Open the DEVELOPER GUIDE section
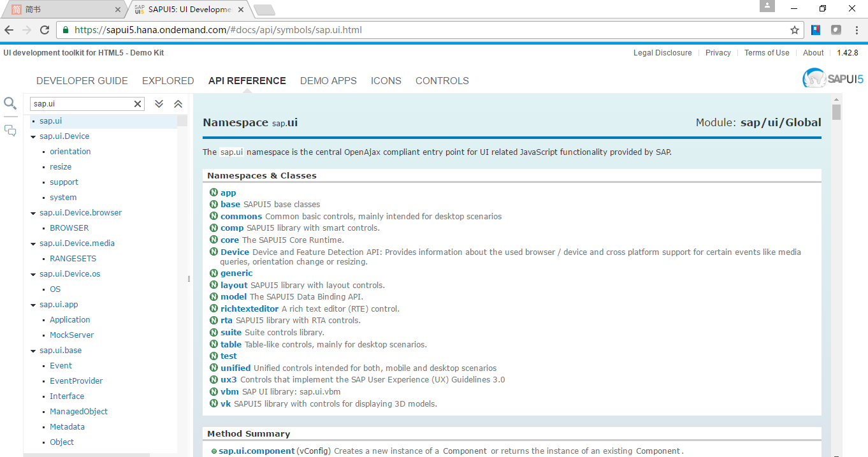This screenshot has height=457, width=868. [x=82, y=80]
